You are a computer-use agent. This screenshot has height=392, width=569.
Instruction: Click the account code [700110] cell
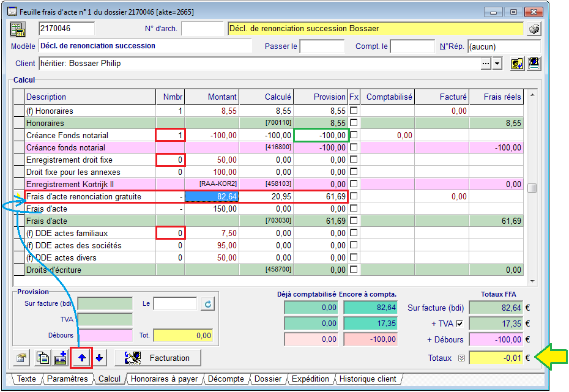click(x=266, y=123)
